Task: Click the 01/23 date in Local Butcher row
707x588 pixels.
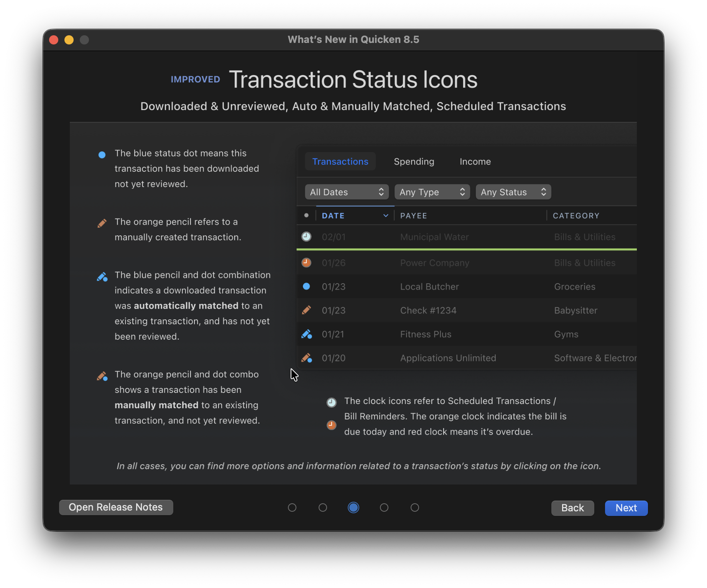Action: click(334, 287)
